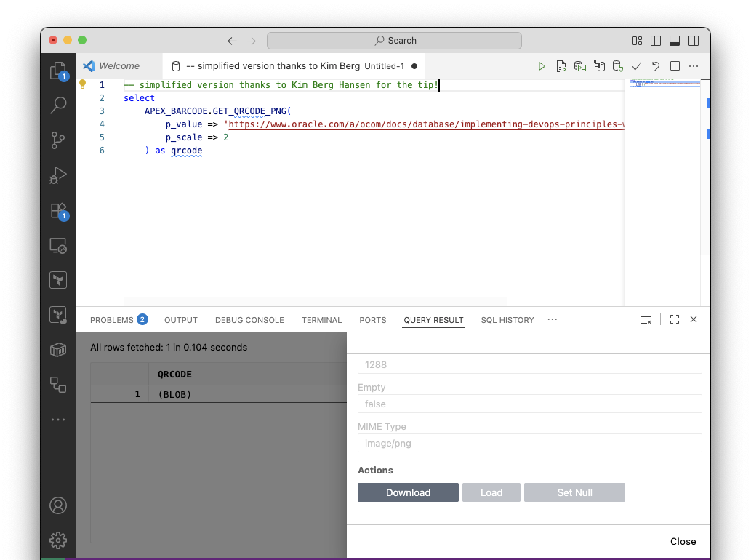Click the Close button in BLOB dialog
Viewport: 751px width, 560px height.
pos(683,542)
